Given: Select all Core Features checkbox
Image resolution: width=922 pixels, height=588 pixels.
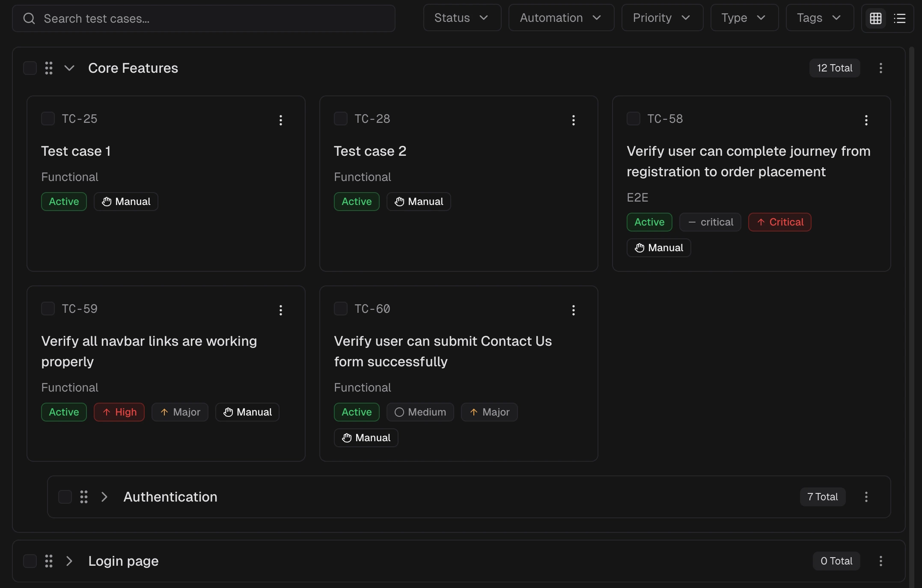Looking at the screenshot, I should click(30, 68).
